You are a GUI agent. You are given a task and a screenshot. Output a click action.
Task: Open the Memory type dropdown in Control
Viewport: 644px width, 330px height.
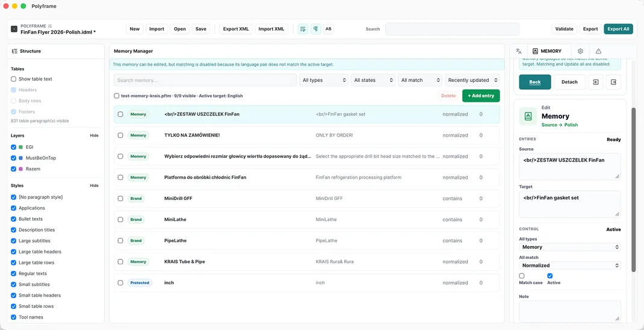570,247
